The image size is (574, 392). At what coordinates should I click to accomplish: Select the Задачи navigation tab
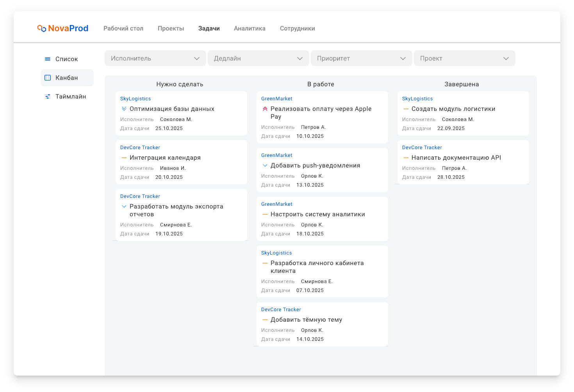(x=209, y=29)
